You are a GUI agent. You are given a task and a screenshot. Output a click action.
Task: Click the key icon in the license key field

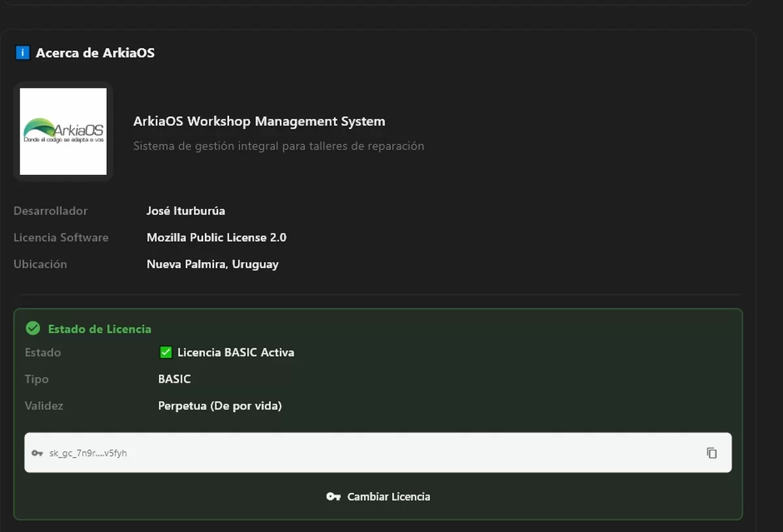37,453
